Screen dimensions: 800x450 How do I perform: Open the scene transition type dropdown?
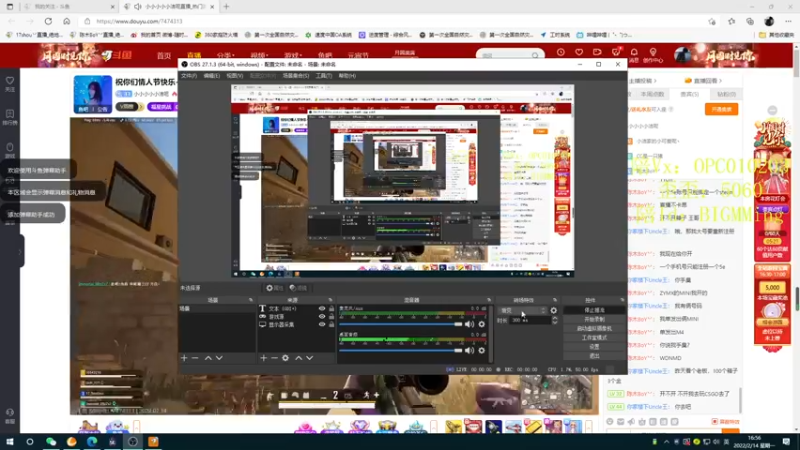[522, 310]
